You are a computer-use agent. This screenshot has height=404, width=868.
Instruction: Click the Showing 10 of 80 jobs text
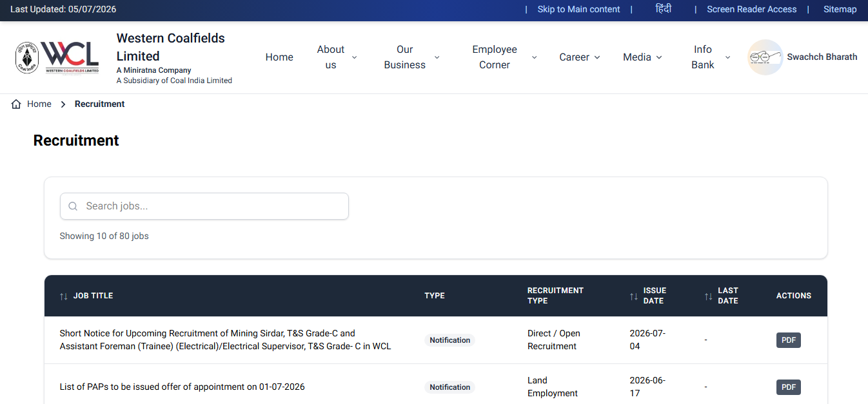tap(104, 236)
